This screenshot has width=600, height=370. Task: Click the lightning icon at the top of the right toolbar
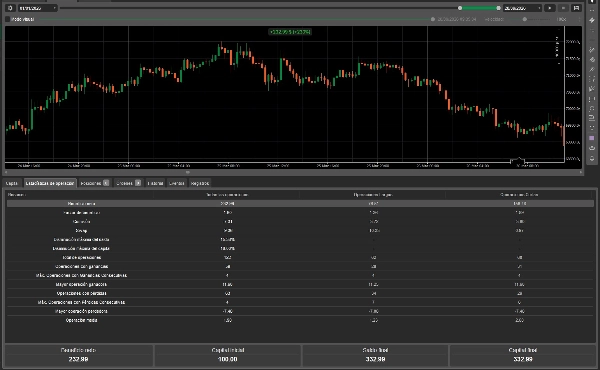tap(592, 20)
